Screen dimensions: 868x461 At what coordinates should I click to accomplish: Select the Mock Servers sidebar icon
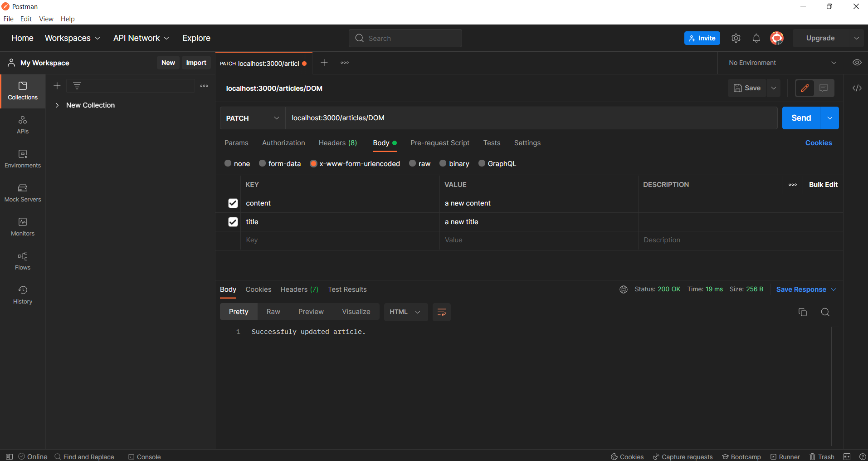pos(23,193)
